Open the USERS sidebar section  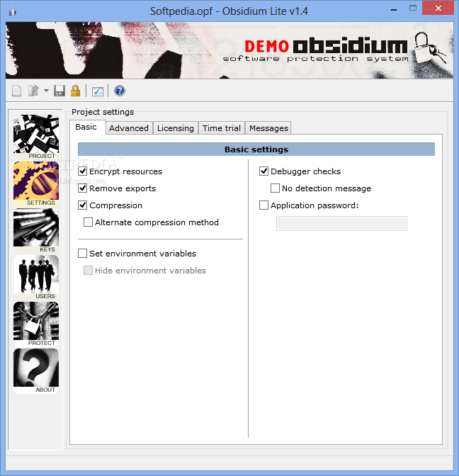pyautogui.click(x=36, y=277)
